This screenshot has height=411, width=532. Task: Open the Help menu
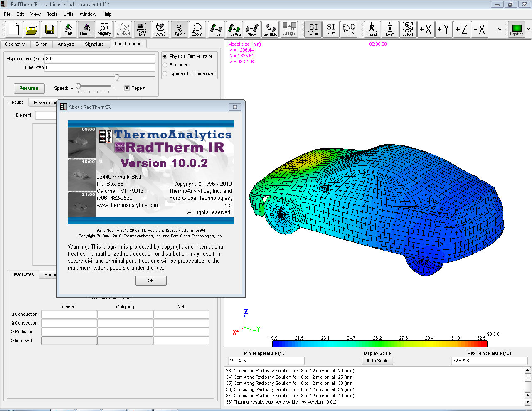click(x=107, y=14)
